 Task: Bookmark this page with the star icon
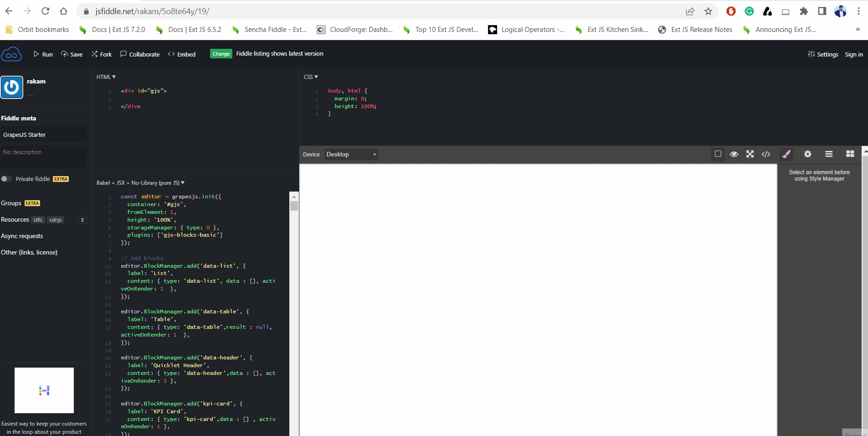click(708, 11)
